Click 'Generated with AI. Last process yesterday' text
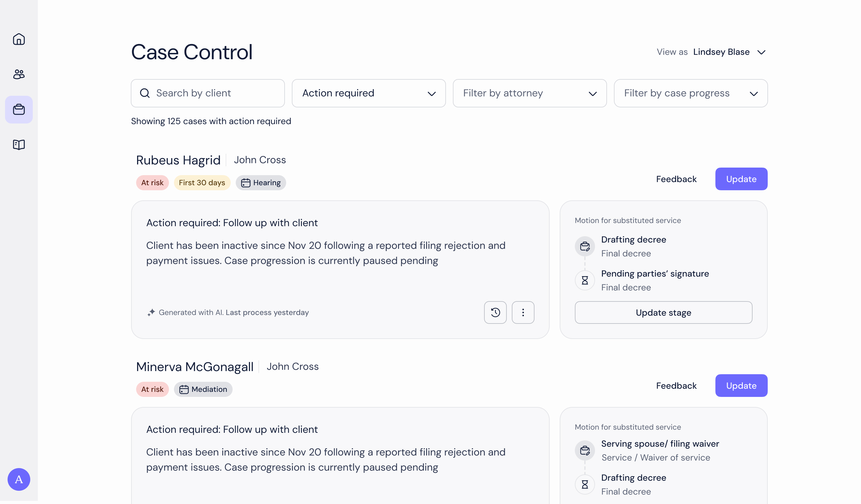The image size is (861, 504). 234,312
